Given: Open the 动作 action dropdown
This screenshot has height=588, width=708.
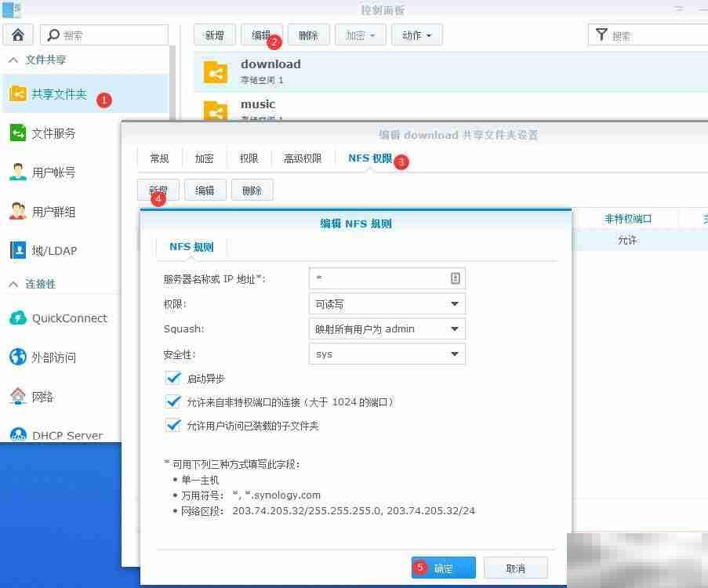Looking at the screenshot, I should 417,34.
